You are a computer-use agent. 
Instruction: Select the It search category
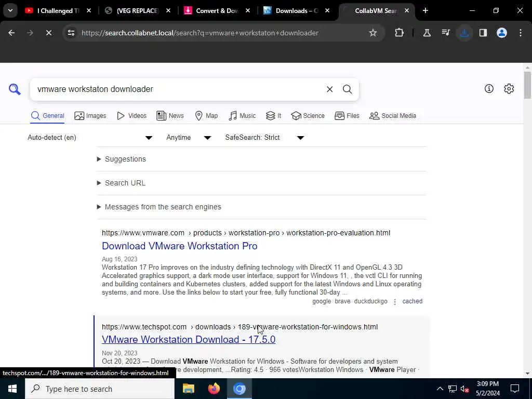pyautogui.click(x=273, y=116)
